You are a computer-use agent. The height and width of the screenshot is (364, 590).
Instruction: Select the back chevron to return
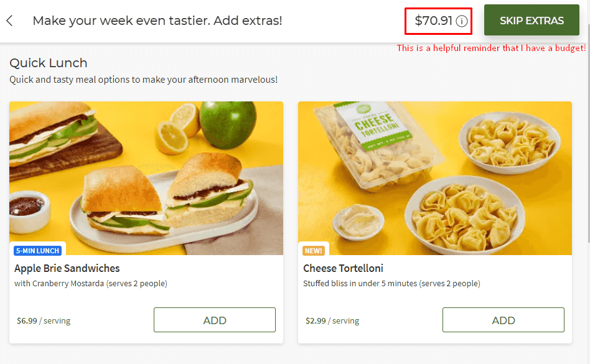10,20
